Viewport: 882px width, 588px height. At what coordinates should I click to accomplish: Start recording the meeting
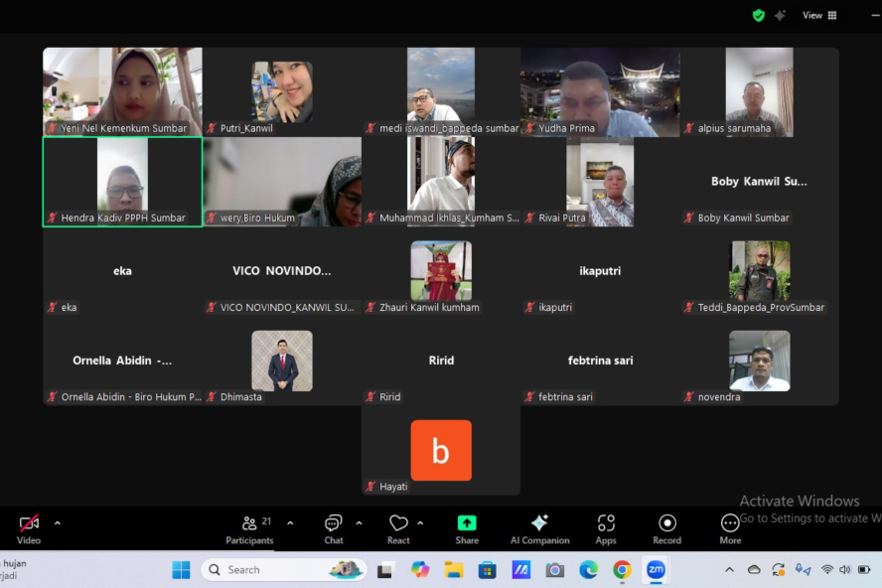click(667, 529)
